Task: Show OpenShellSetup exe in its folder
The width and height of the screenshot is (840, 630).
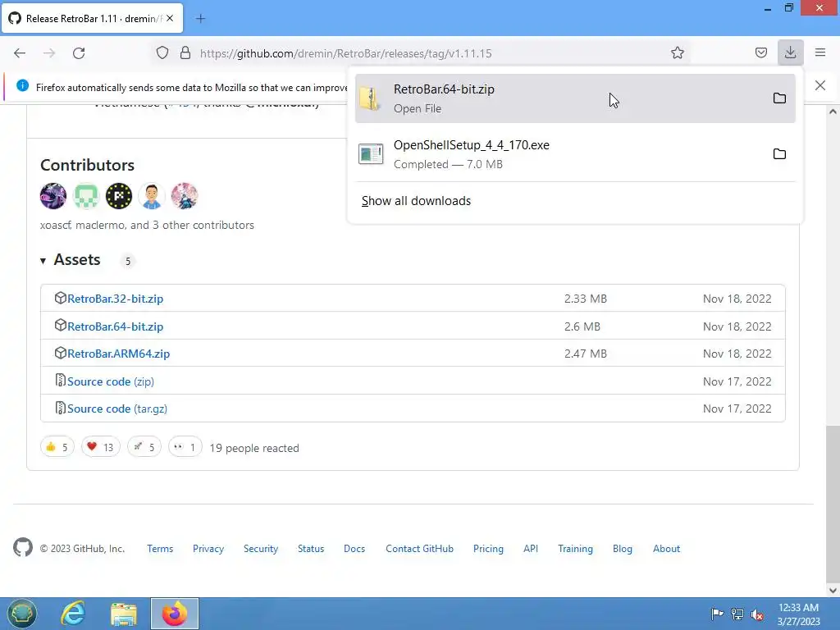Action: point(779,154)
